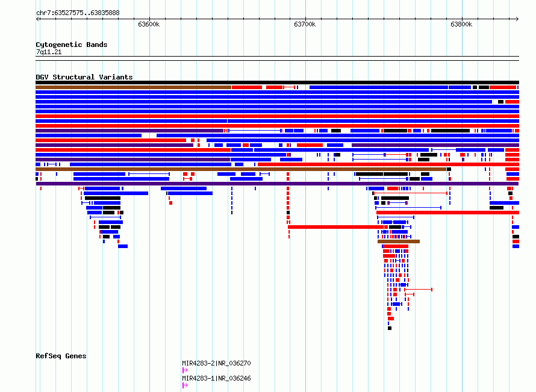536x392 pixels.
Task: Click the 7q11.21 cytogenetic band bar
Action: click(277, 58)
